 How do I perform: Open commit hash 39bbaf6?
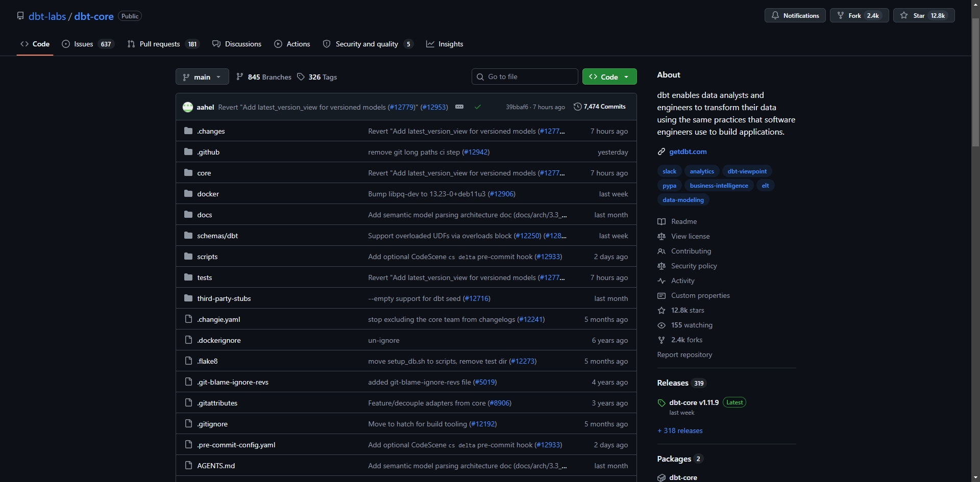point(517,107)
